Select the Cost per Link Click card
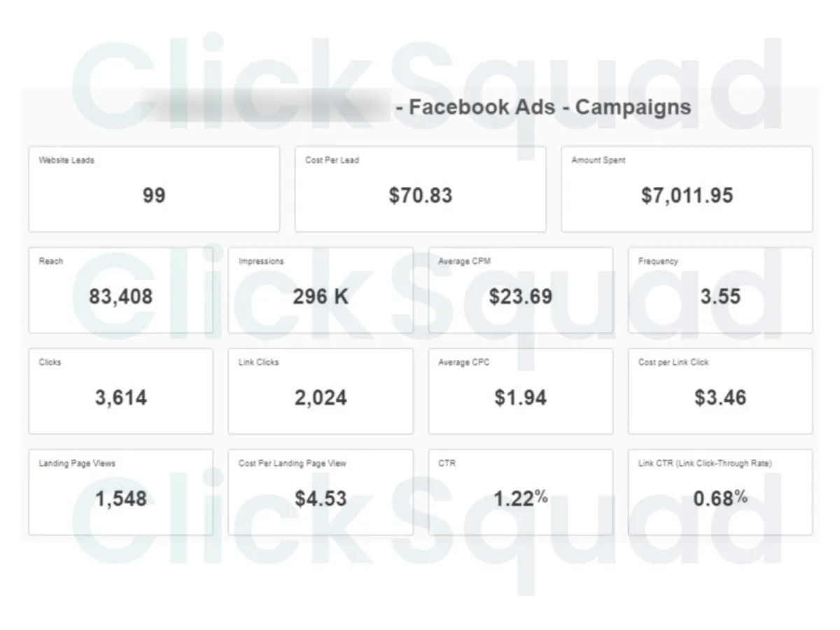Image resolution: width=840 pixels, height=630 pixels. tap(720, 391)
